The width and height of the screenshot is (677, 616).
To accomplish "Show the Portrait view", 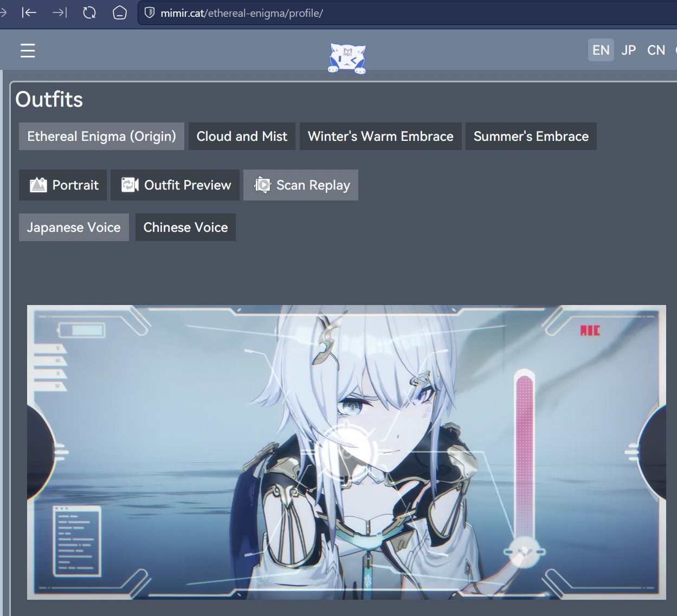I will tap(64, 185).
